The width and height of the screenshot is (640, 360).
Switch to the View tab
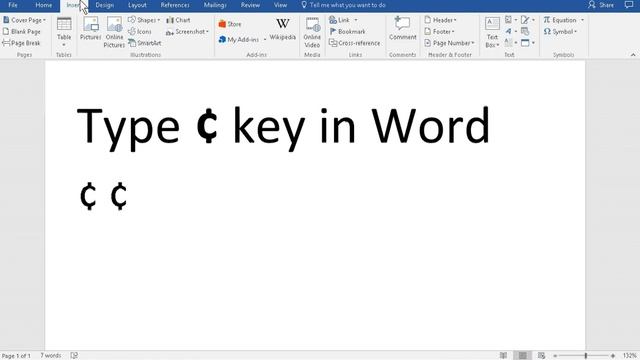tap(280, 5)
